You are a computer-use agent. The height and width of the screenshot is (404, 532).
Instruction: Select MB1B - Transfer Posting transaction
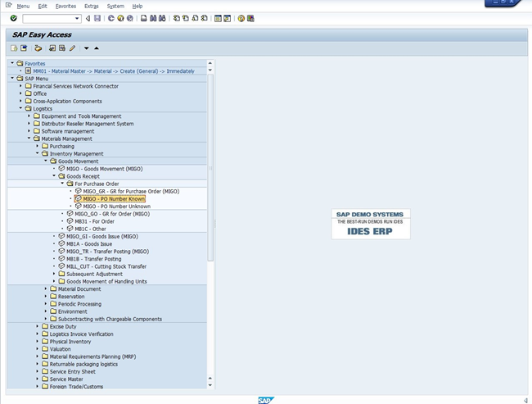pos(93,259)
